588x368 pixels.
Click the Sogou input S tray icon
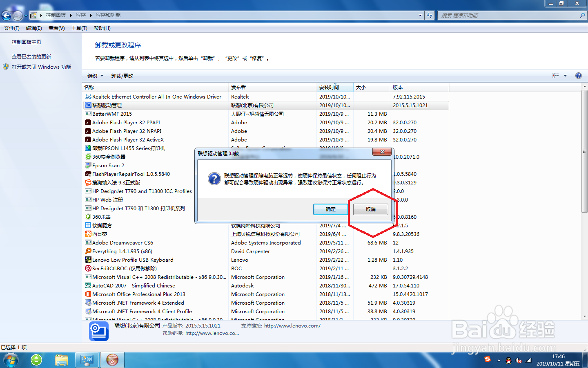pos(488,360)
